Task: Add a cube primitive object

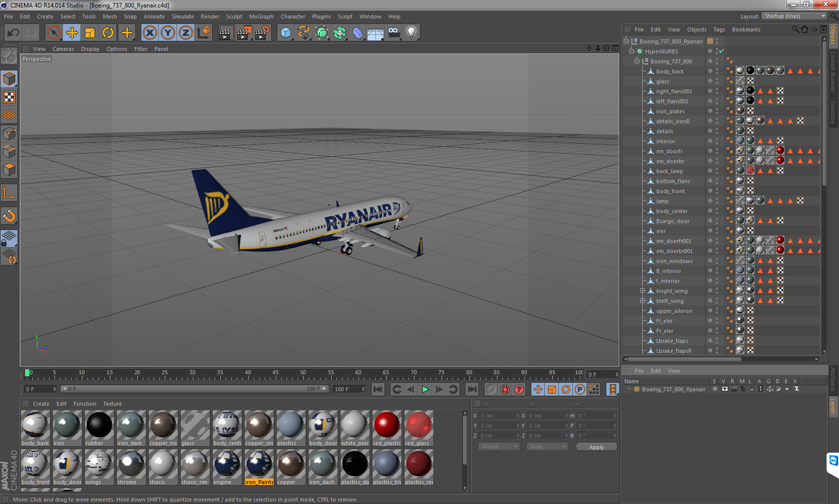Action: (286, 33)
